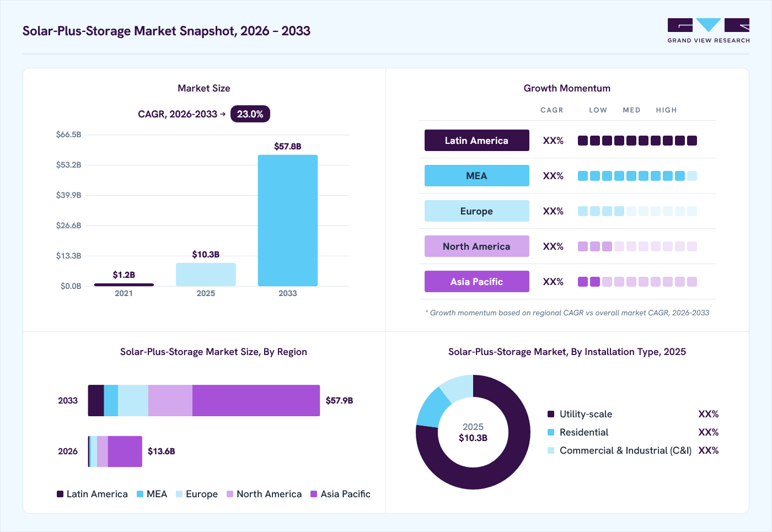Select the Asia Pacific pill in Growth Momentum
The width and height of the screenshot is (772, 532).
click(x=477, y=282)
